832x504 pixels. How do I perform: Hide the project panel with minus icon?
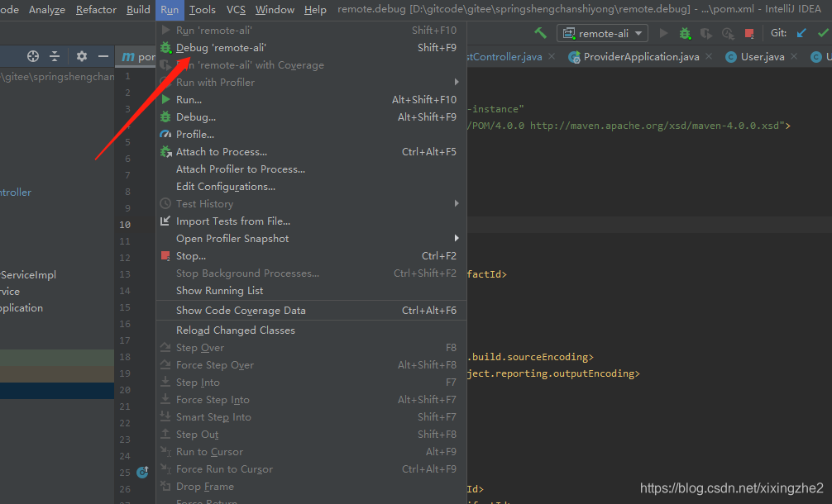coord(103,56)
